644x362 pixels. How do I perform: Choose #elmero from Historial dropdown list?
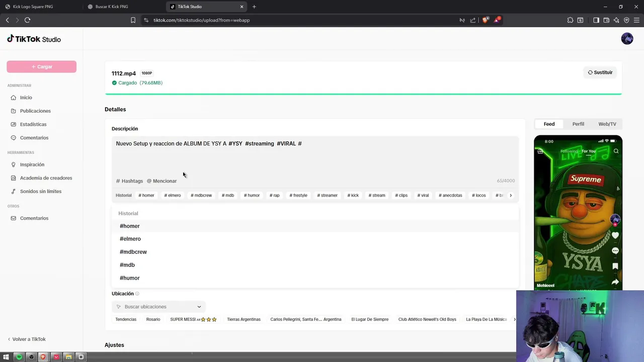click(315, 239)
